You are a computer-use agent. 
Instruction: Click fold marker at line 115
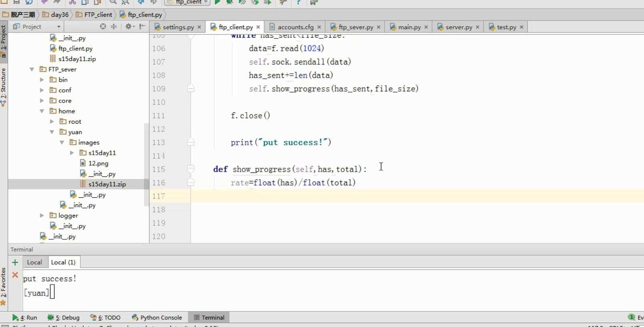click(191, 169)
